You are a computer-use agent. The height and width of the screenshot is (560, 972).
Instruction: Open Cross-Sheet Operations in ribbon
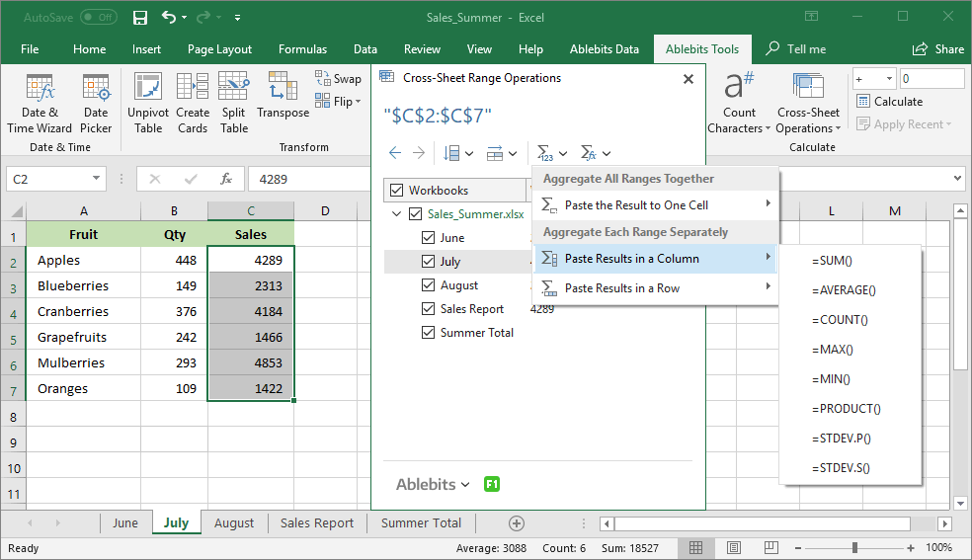pyautogui.click(x=808, y=103)
